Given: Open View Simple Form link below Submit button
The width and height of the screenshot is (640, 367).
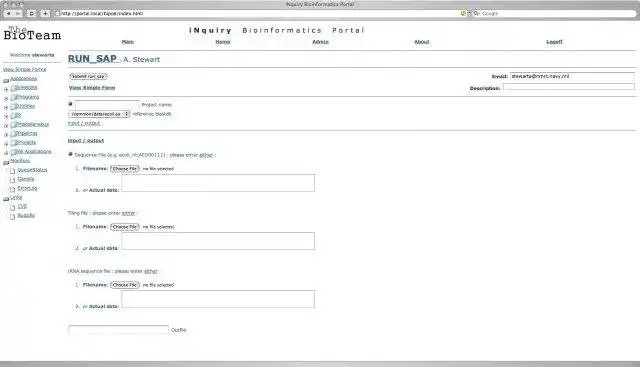Looking at the screenshot, I should (x=92, y=88).
